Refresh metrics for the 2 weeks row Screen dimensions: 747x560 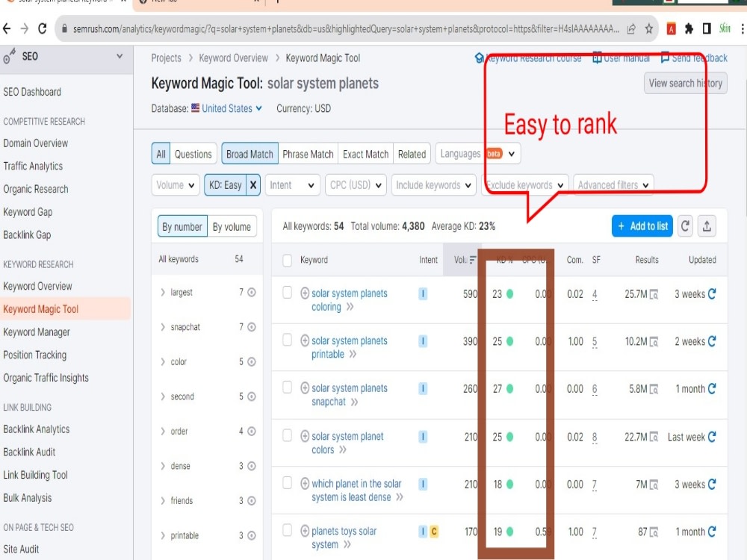(x=712, y=341)
